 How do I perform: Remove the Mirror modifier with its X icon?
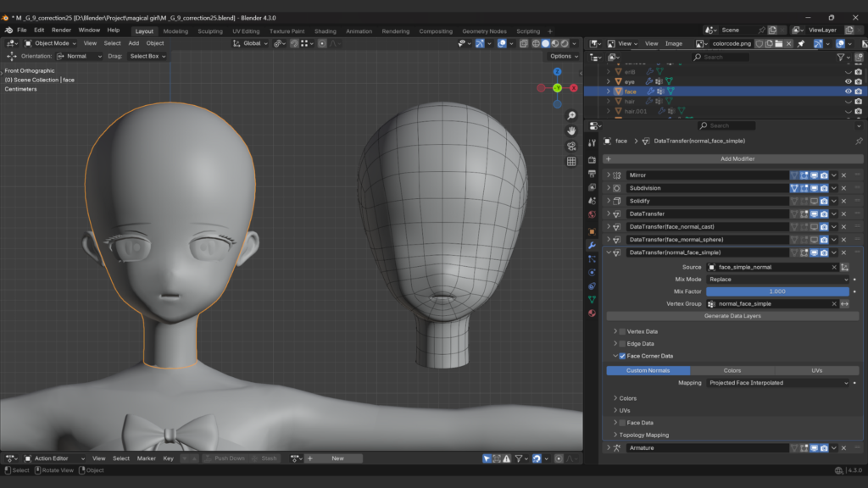coord(843,175)
